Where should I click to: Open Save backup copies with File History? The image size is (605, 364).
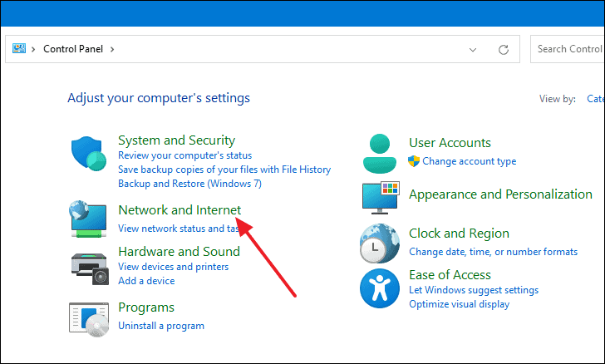point(224,170)
